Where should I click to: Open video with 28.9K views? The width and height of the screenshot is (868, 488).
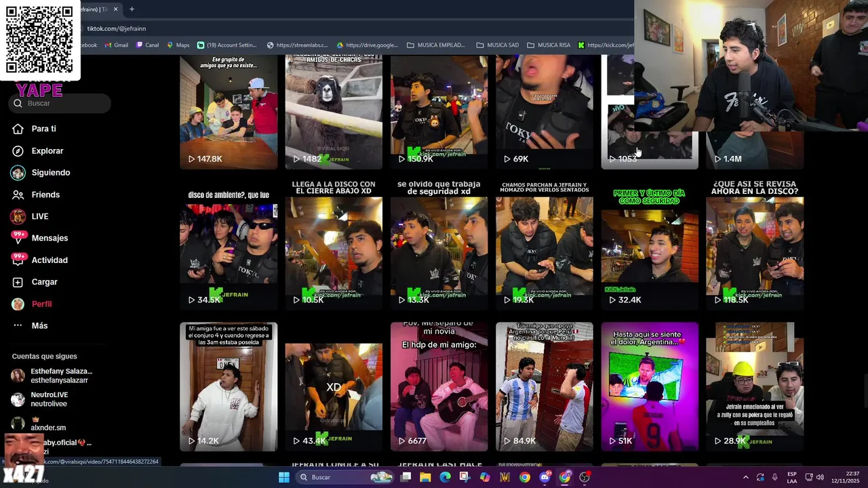pyautogui.click(x=755, y=386)
